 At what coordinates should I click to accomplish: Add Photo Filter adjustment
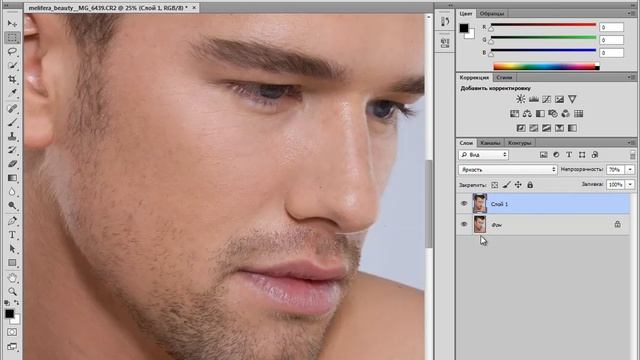(x=553, y=114)
